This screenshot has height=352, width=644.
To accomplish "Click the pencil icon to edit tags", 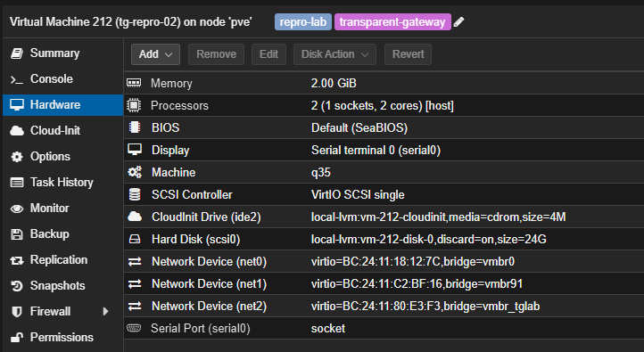I will 458,21.
